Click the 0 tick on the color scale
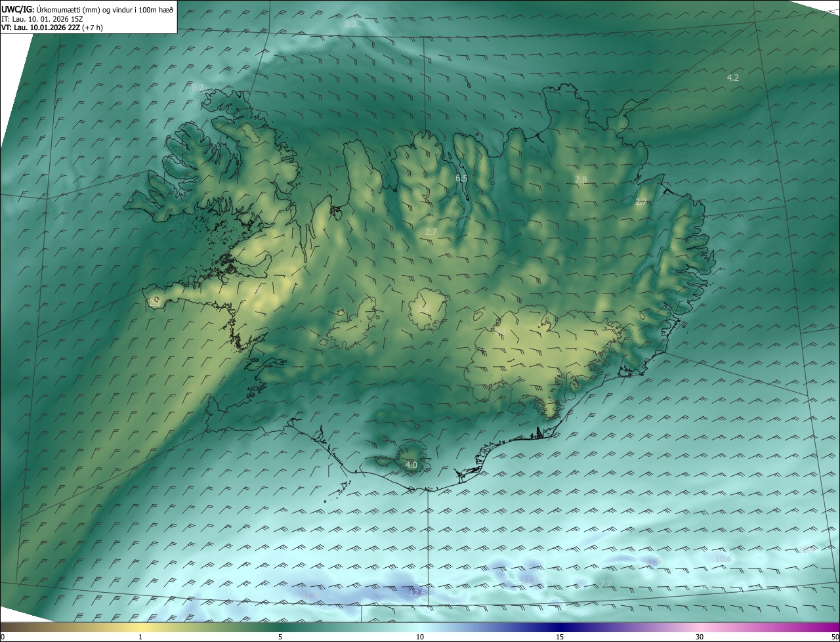The image size is (840, 642). point(3,637)
